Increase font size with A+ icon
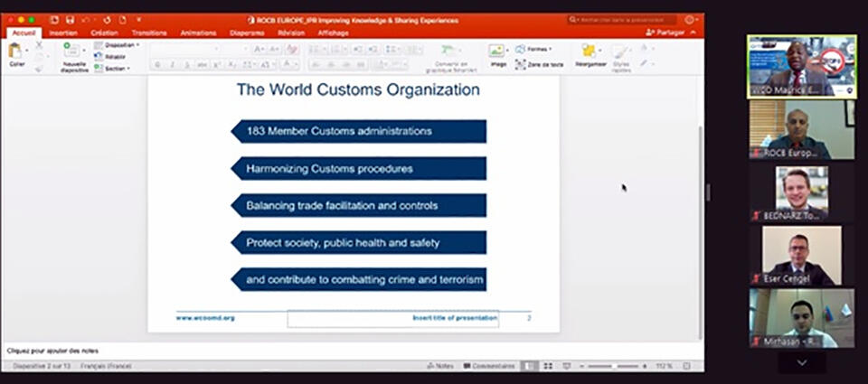This screenshot has width=868, height=384. pos(259,50)
